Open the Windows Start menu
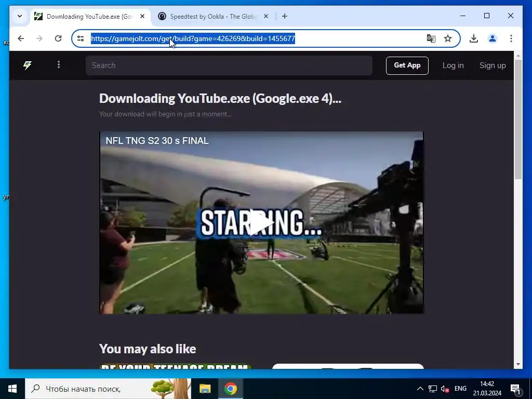532x399 pixels. tap(12, 389)
